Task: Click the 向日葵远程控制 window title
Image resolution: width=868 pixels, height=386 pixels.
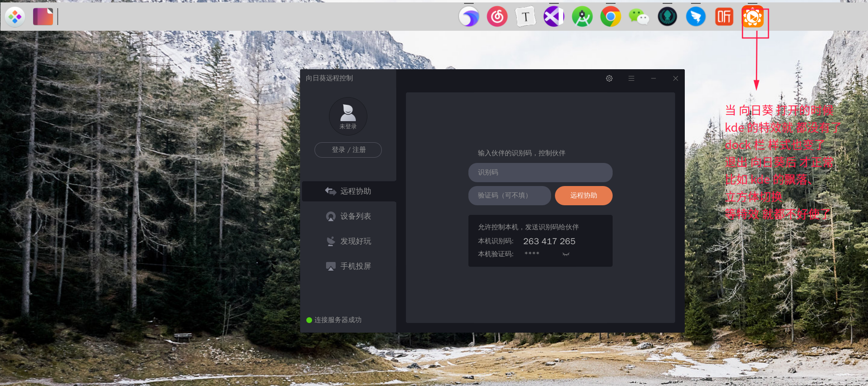Action: click(329, 78)
